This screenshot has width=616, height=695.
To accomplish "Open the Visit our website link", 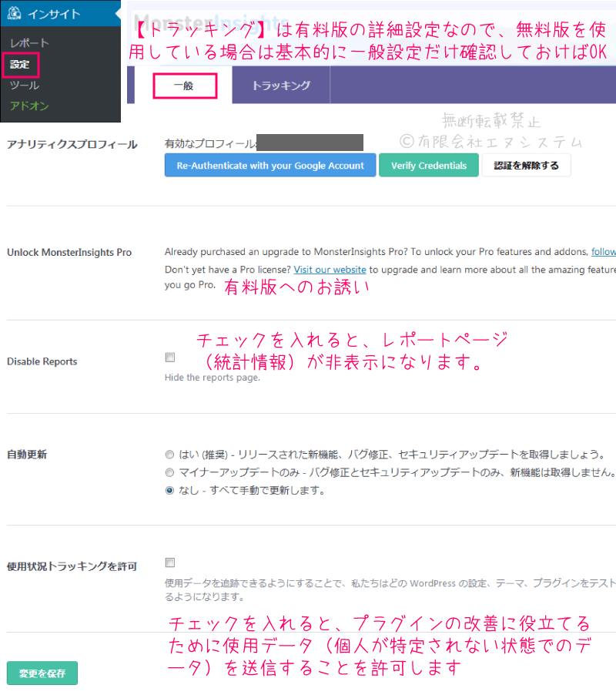I will 330,270.
